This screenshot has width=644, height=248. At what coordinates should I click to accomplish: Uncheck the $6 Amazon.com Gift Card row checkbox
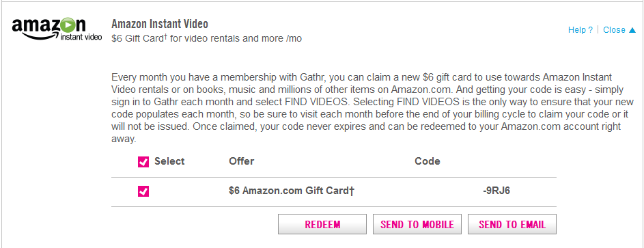click(143, 191)
